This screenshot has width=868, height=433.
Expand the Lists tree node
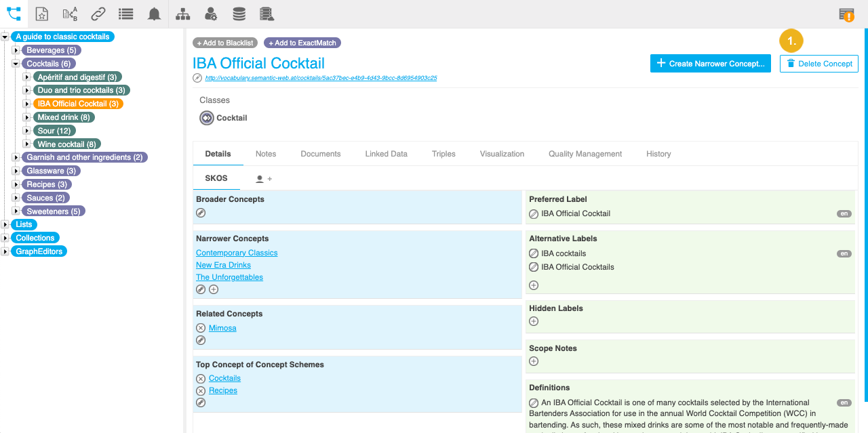pos(5,224)
